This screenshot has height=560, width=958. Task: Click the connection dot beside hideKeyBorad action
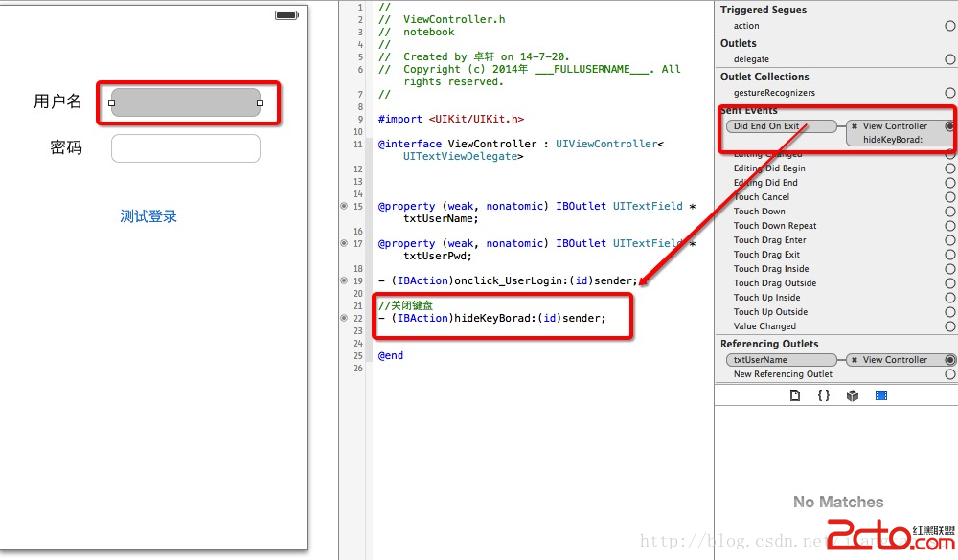344,318
